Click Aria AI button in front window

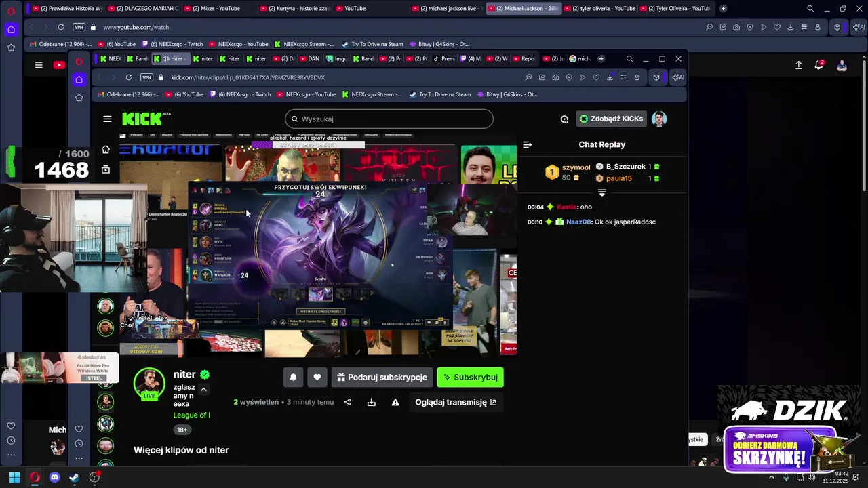677,77
